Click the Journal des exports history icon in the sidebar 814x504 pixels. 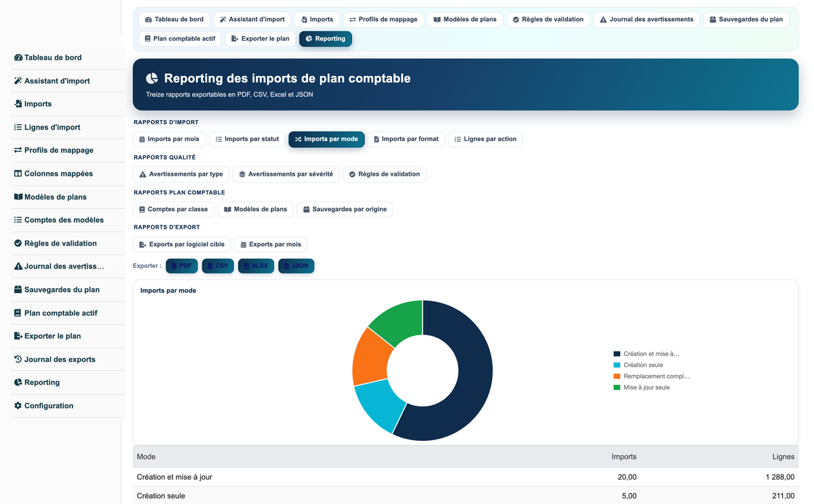tap(18, 359)
